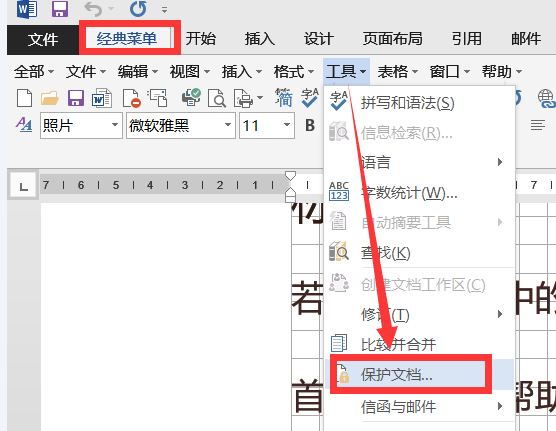Choose the greyed 信息检索(R) menu entry
Viewport: 556px width, 431px height.
419,133
